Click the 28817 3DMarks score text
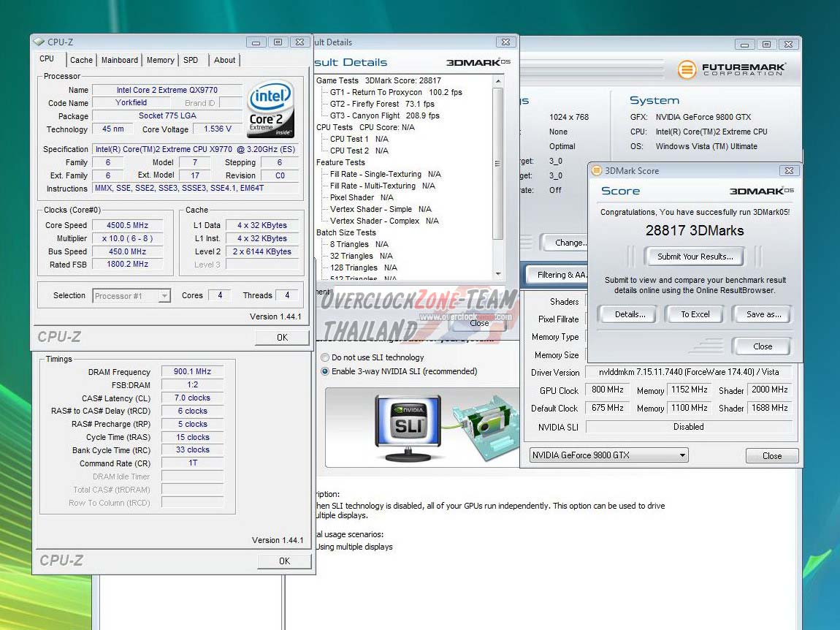The width and height of the screenshot is (840, 630). 695,230
